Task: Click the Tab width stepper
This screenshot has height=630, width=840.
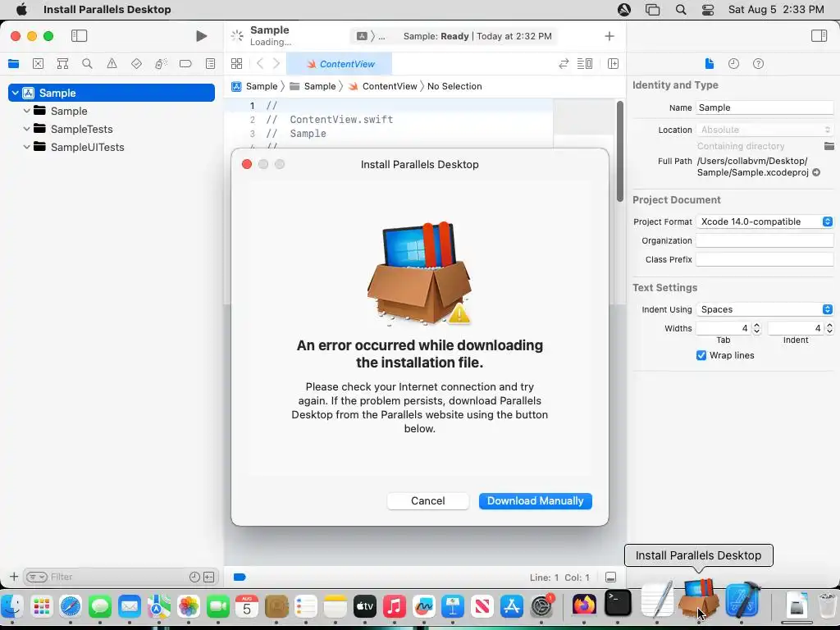Action: click(756, 328)
